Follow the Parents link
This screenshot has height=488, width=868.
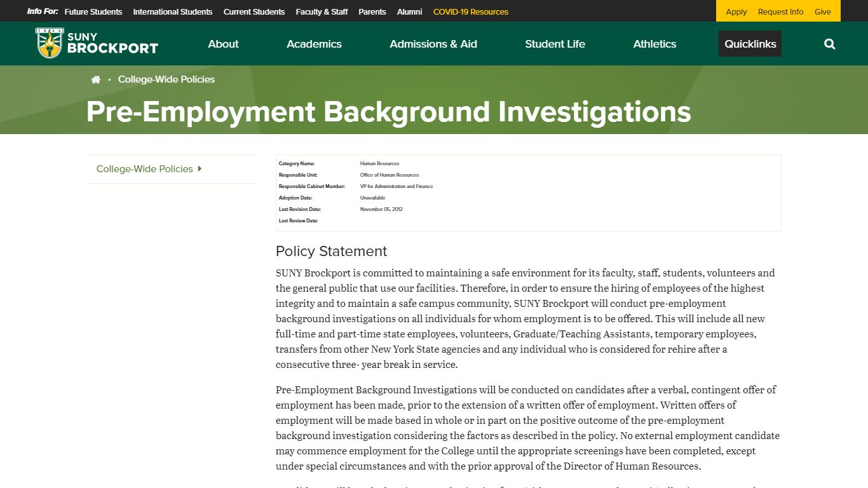tap(372, 11)
